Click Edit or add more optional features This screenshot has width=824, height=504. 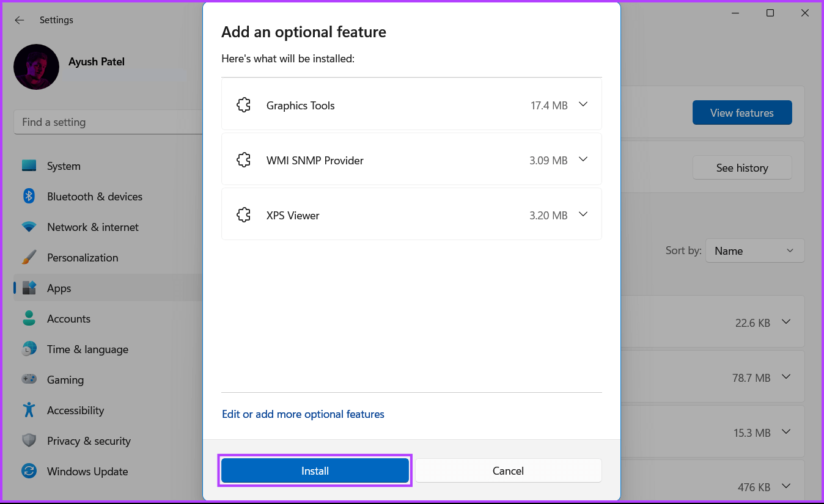coord(303,414)
